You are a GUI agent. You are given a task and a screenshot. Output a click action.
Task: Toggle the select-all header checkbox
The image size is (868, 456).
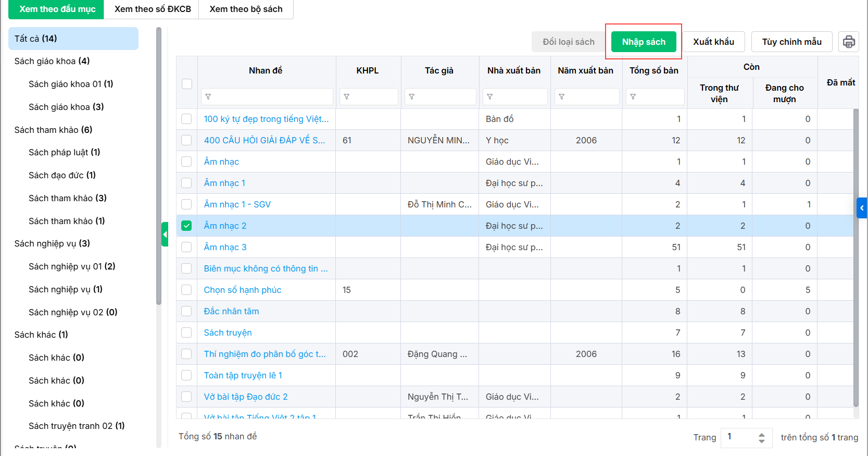click(x=187, y=84)
